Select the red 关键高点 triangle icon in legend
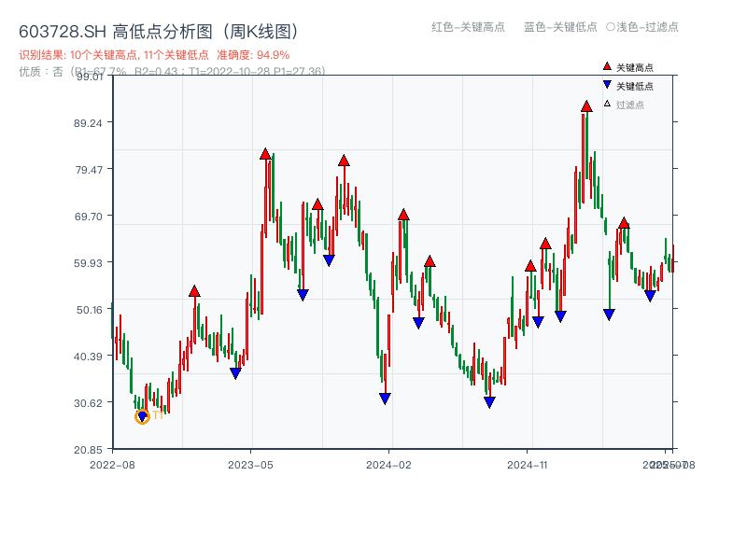Screen dimensions: 747x560 tap(607, 66)
